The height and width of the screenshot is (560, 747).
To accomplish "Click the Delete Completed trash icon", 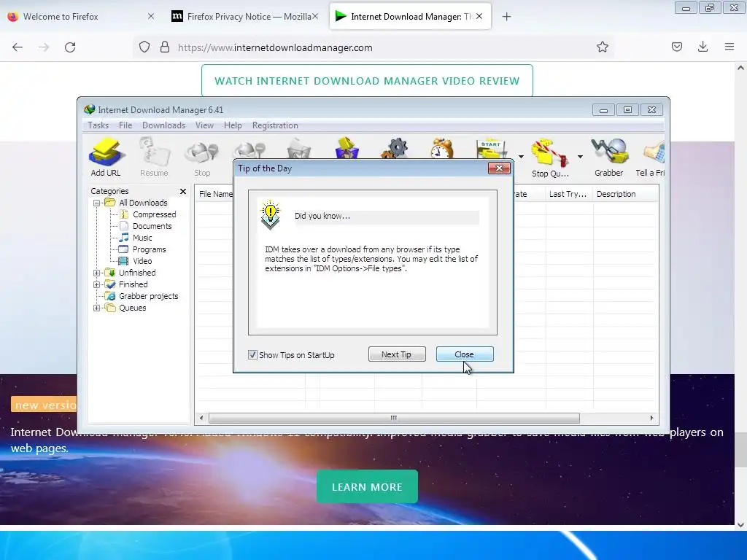I will pos(299,148).
